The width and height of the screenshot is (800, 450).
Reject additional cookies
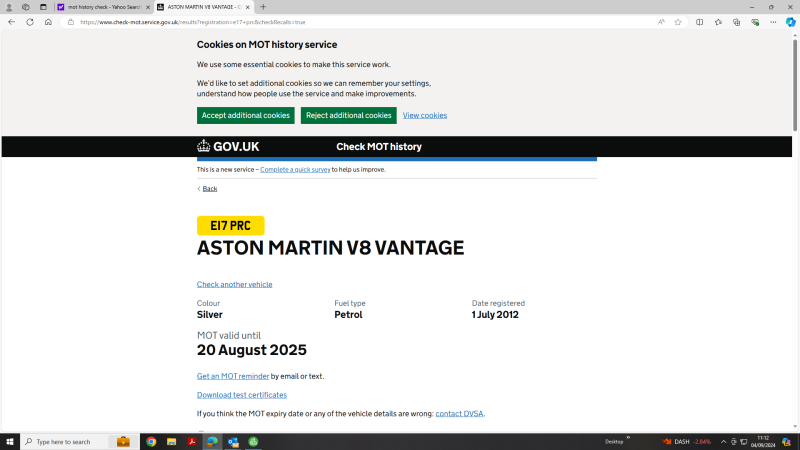coord(348,115)
